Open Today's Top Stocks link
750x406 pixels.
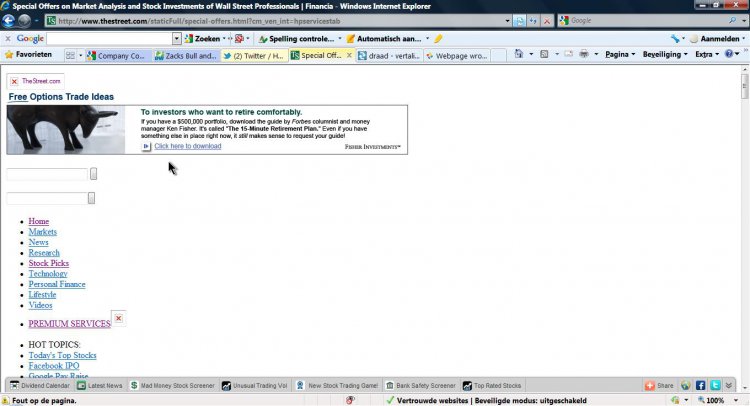[x=63, y=355]
